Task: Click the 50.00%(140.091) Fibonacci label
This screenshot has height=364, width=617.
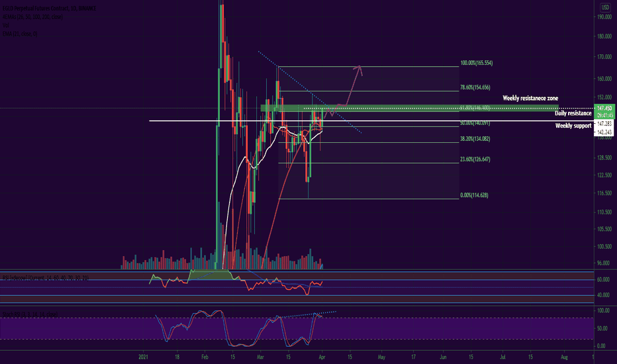Action: click(475, 123)
